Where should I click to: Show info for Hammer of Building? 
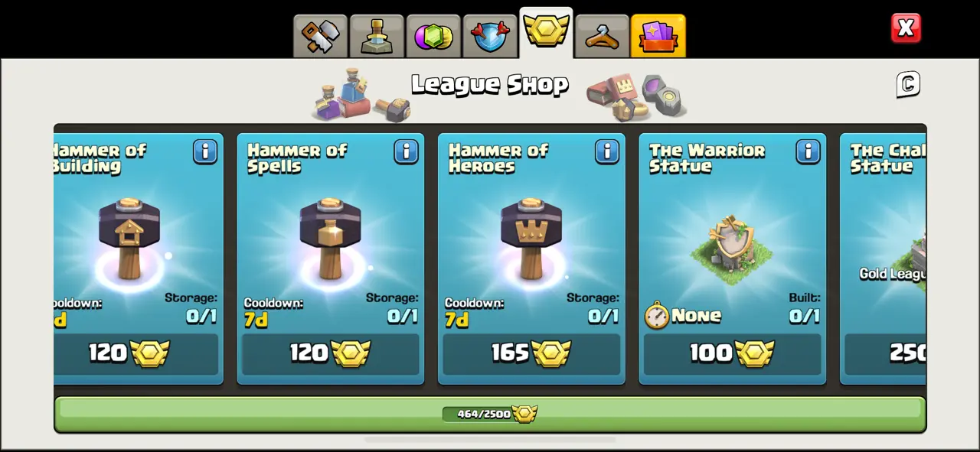[x=205, y=151]
